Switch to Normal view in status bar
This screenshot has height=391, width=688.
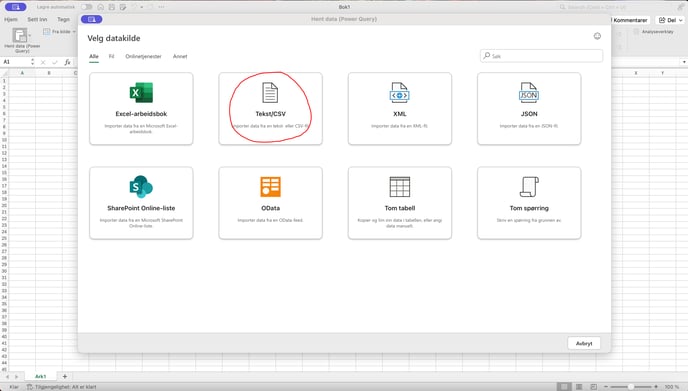563,387
